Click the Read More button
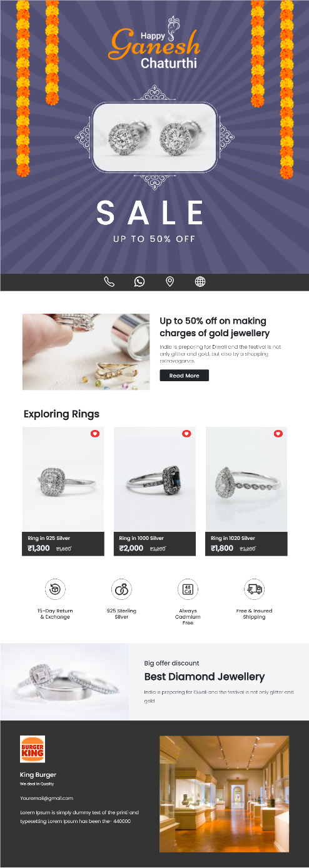 [x=184, y=376]
